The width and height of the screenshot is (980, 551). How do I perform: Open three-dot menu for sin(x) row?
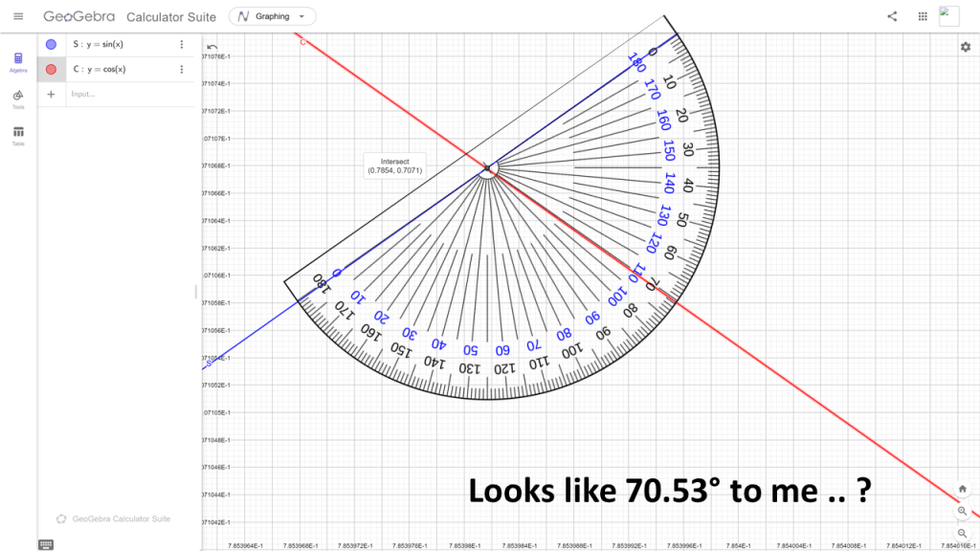coord(182,44)
